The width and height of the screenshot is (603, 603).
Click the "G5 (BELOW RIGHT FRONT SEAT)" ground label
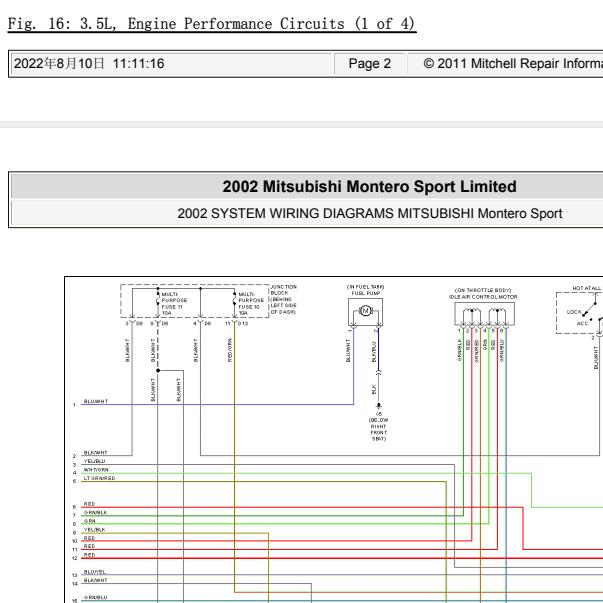pos(379,426)
